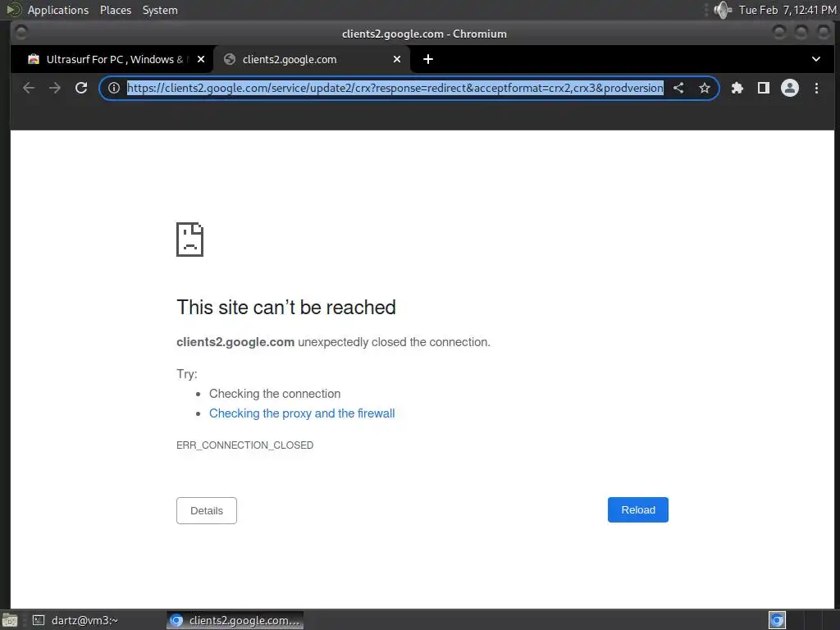
Task: Close the clients2.google.com tab
Action: pyautogui.click(x=397, y=59)
